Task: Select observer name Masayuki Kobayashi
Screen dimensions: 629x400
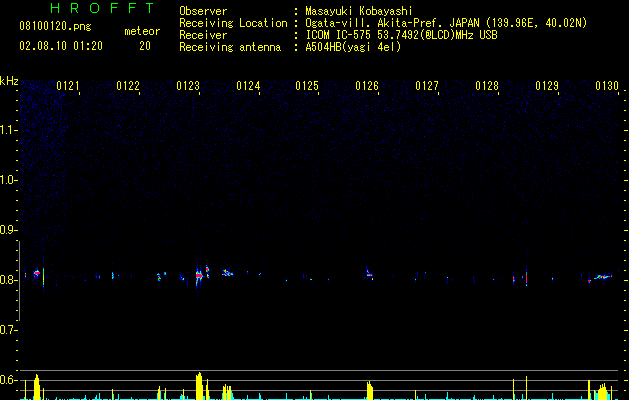Action: pos(359,11)
